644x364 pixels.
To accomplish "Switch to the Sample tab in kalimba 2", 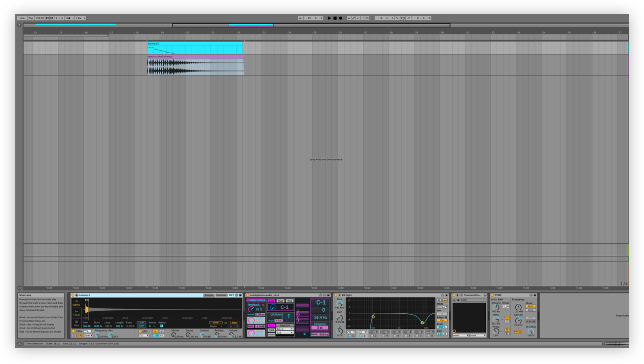I will point(209,295).
